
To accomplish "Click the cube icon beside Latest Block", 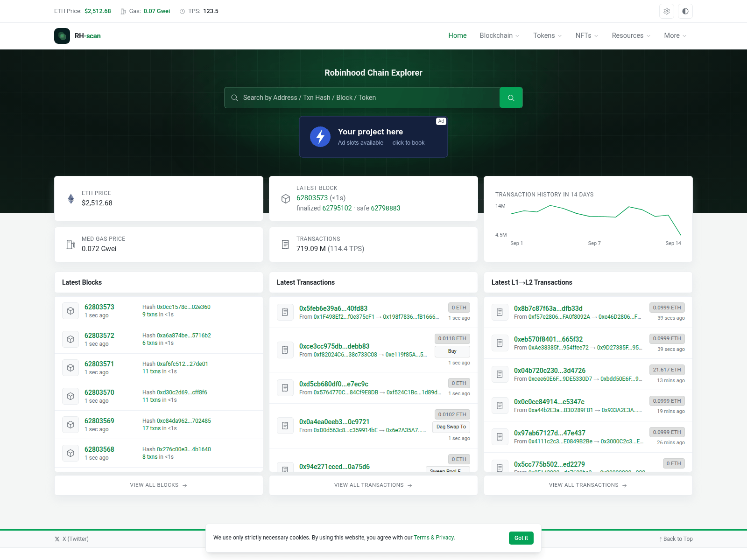I will 286,199.
